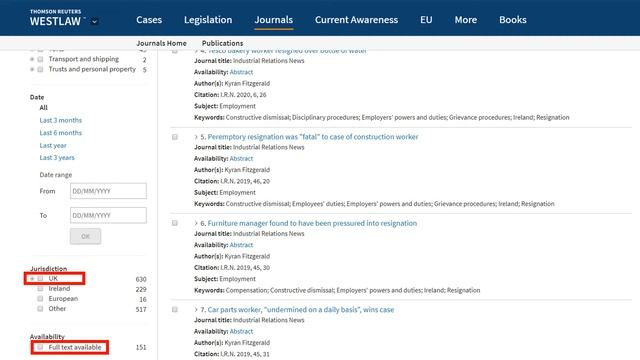Enable Full text available filter
640x360 pixels.
40,347
